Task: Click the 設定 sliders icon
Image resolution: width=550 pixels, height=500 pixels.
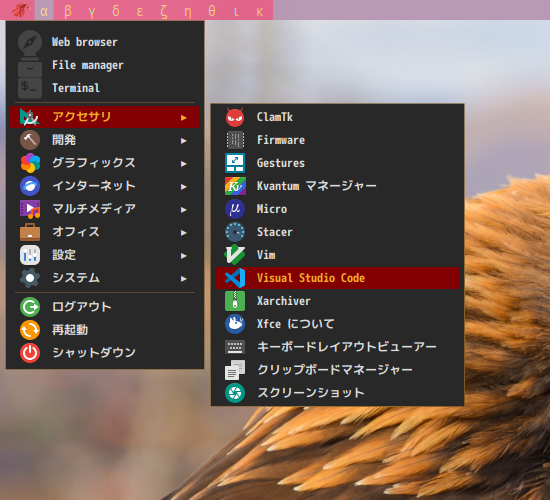Action: click(30, 255)
